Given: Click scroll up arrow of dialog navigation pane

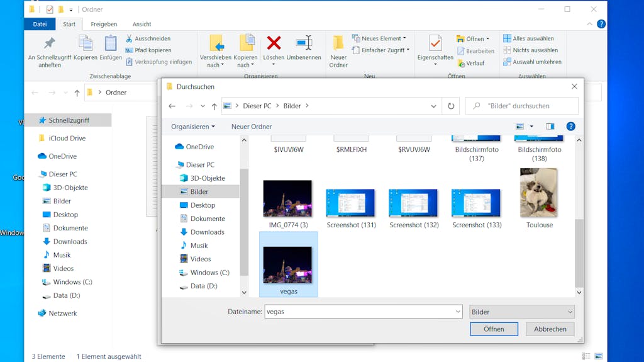Looking at the screenshot, I should [244, 140].
